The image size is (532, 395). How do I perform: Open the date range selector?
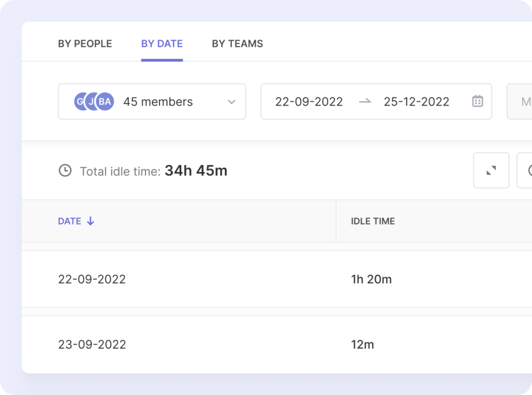[x=376, y=102]
